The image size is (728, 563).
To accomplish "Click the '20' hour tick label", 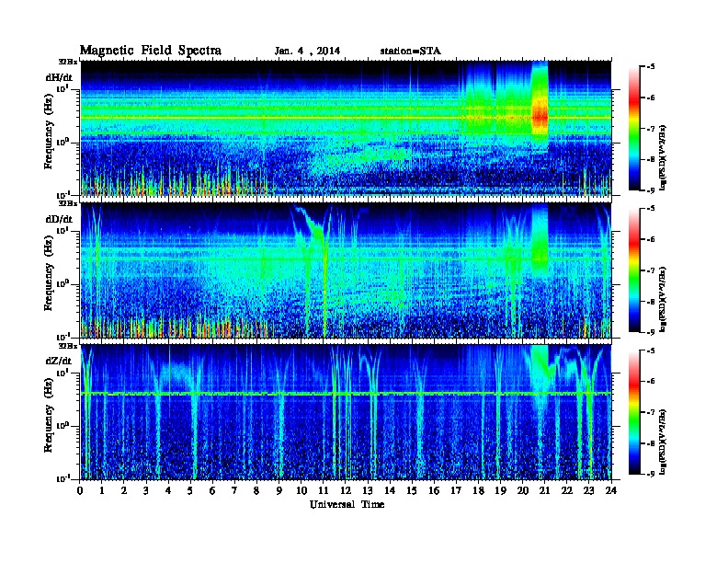I will [x=523, y=491].
